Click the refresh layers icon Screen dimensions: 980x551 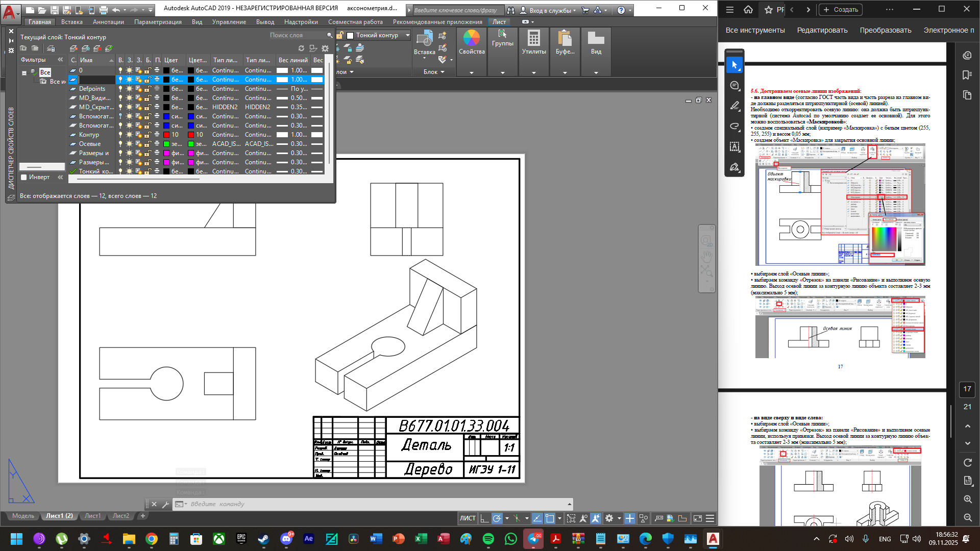tap(301, 48)
